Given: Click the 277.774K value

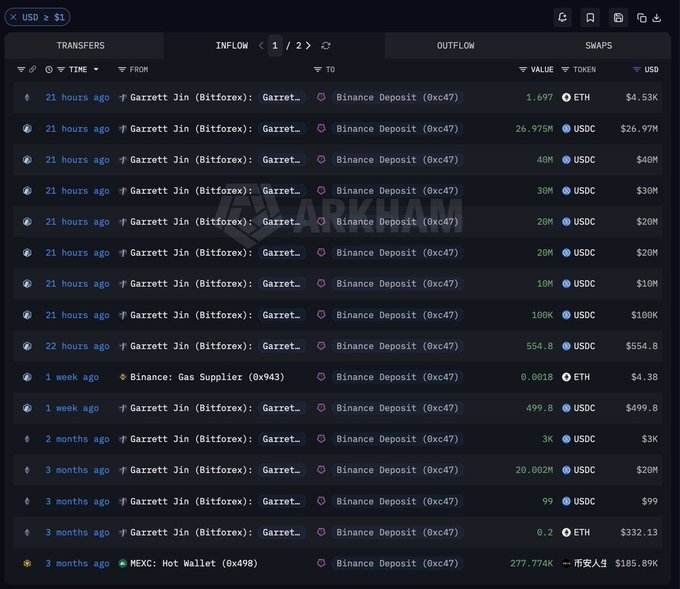Looking at the screenshot, I should pyautogui.click(x=532, y=563).
